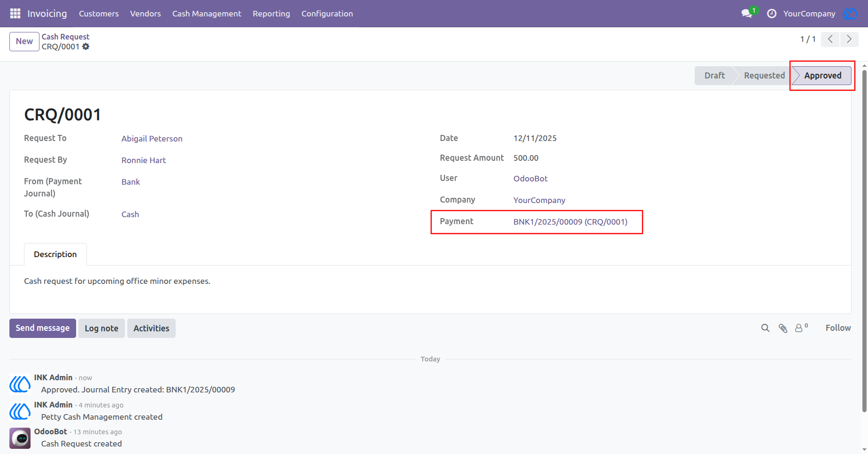Open the apps grid menu icon

click(15, 14)
